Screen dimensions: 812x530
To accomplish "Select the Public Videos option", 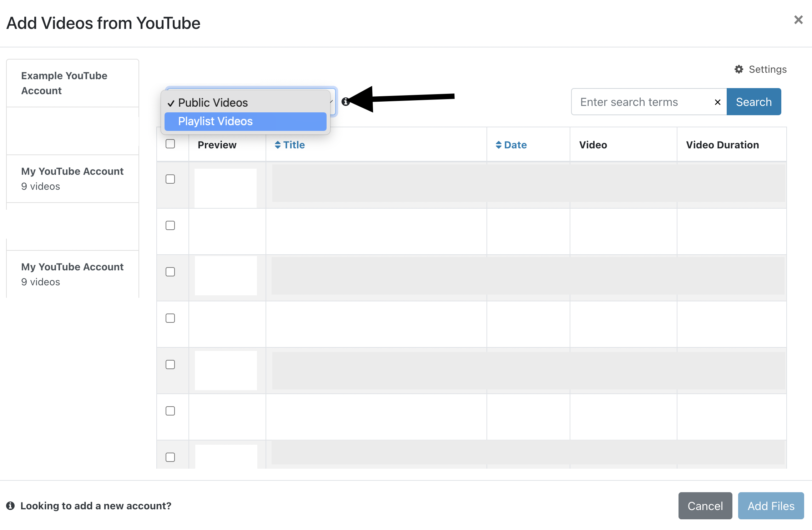I will pos(246,103).
